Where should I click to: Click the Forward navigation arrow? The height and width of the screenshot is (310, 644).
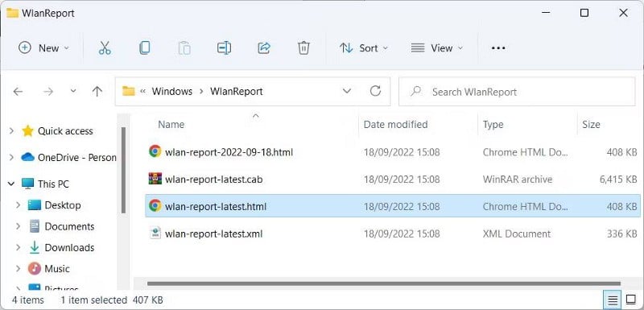click(x=48, y=91)
